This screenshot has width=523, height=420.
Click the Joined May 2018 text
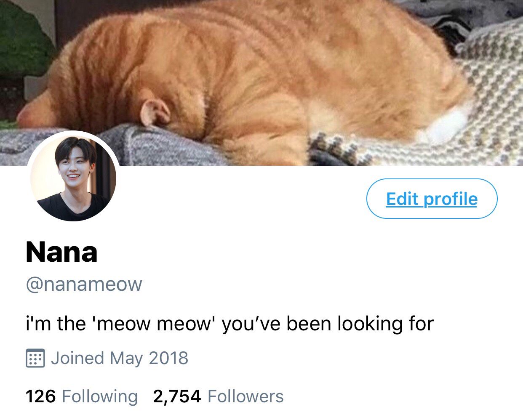point(120,358)
